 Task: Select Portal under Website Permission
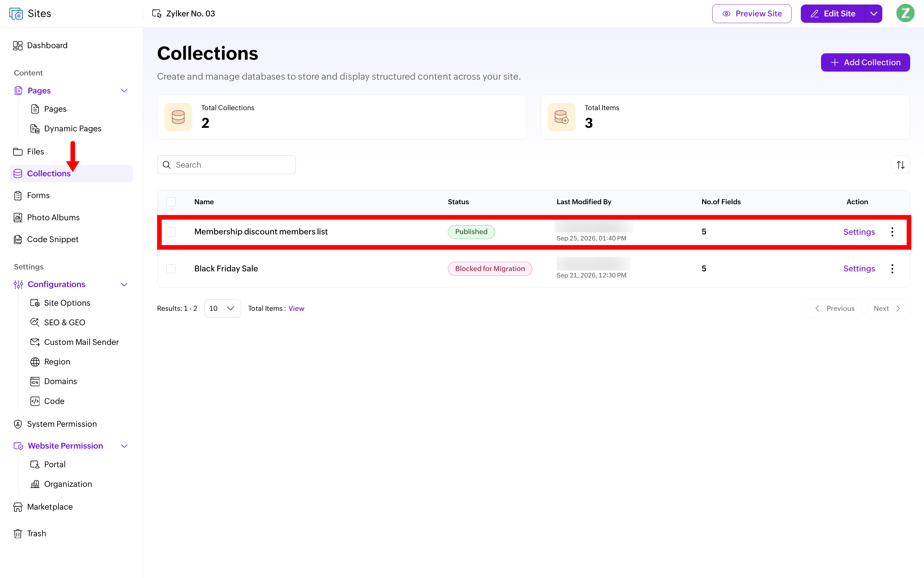[x=48, y=464]
